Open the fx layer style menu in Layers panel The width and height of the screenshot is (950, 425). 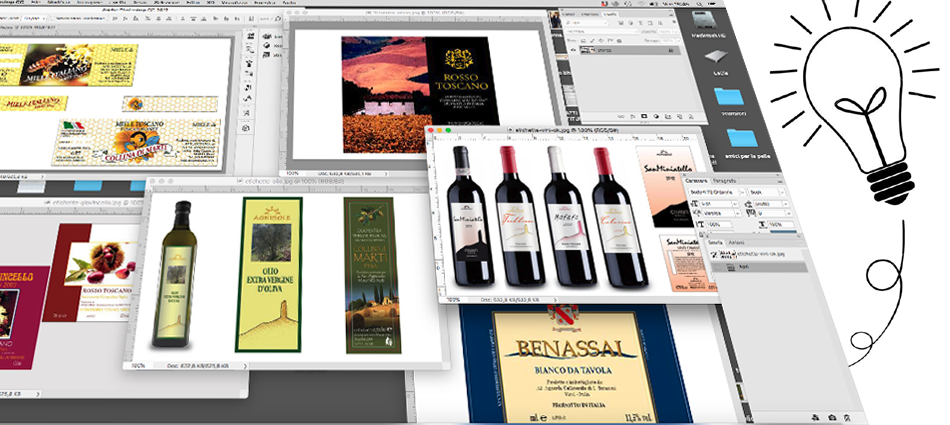coord(633,116)
